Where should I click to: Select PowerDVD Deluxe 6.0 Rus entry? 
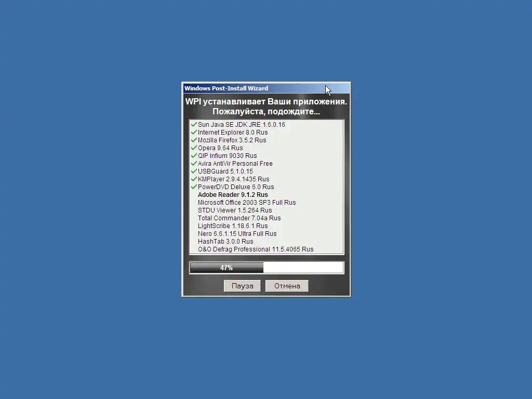[x=236, y=187]
